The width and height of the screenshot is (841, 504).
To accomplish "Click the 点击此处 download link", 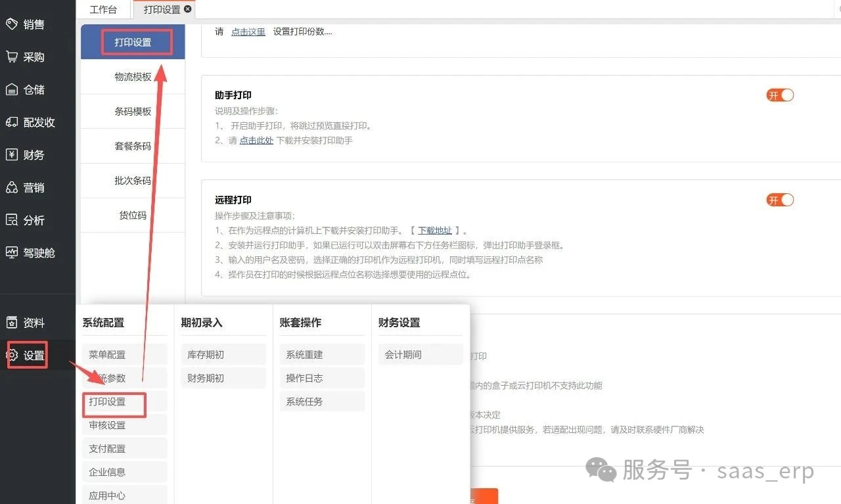I will 256,139.
